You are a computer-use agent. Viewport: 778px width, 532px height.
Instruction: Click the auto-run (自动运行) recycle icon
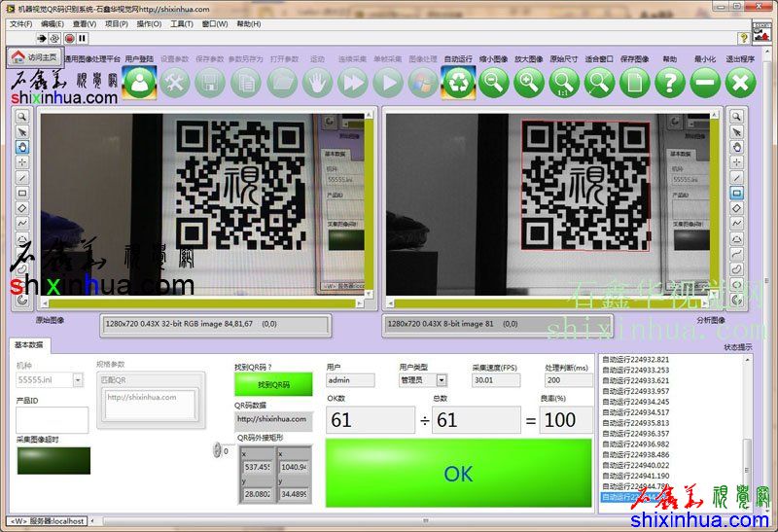pos(458,83)
